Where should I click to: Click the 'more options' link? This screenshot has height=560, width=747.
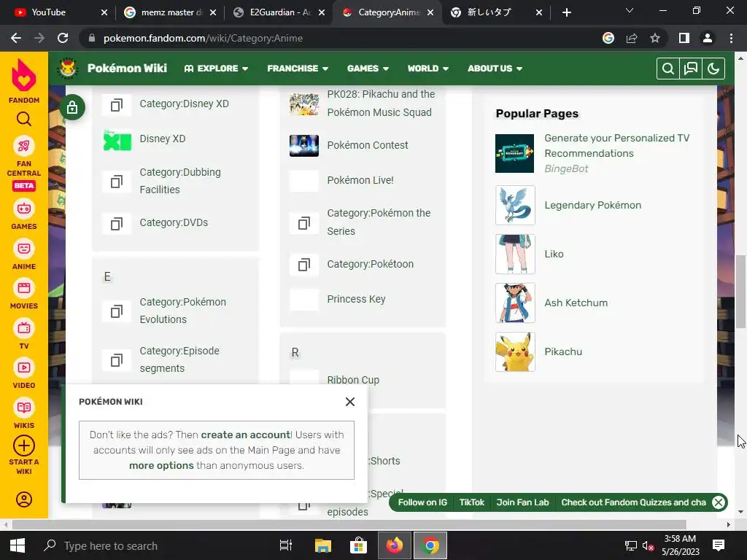point(161,466)
